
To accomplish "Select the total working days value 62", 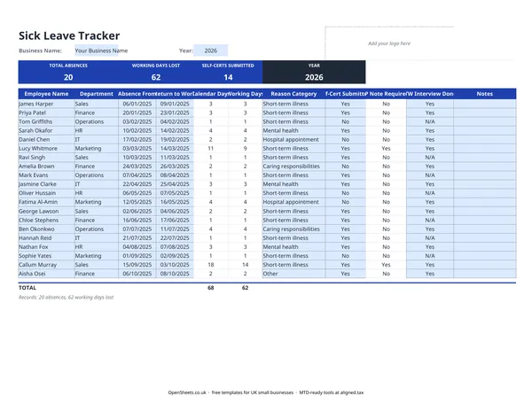I will [x=245, y=288].
